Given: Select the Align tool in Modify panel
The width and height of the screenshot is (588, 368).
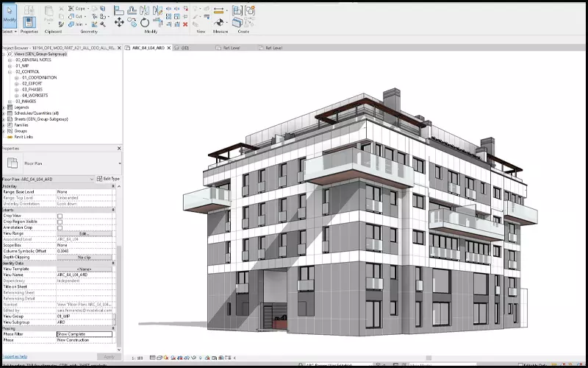Looking at the screenshot, I should (x=119, y=10).
